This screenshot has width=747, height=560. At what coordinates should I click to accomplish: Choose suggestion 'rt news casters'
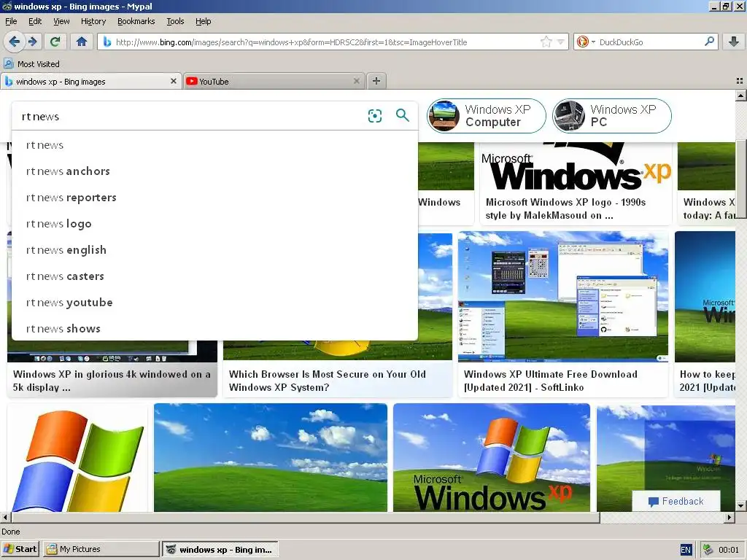[x=214, y=276]
